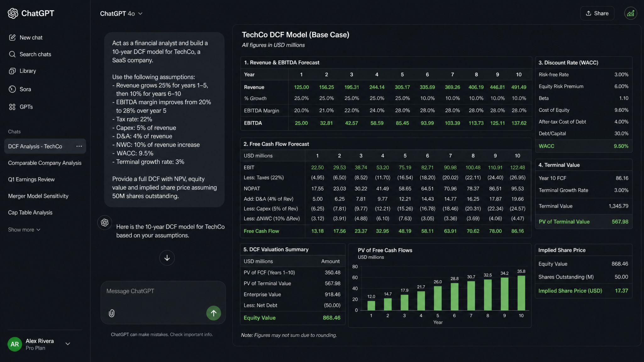This screenshot has width=644, height=362.
Task: Open the Q1 Earnings Review chat
Action: (x=31, y=179)
